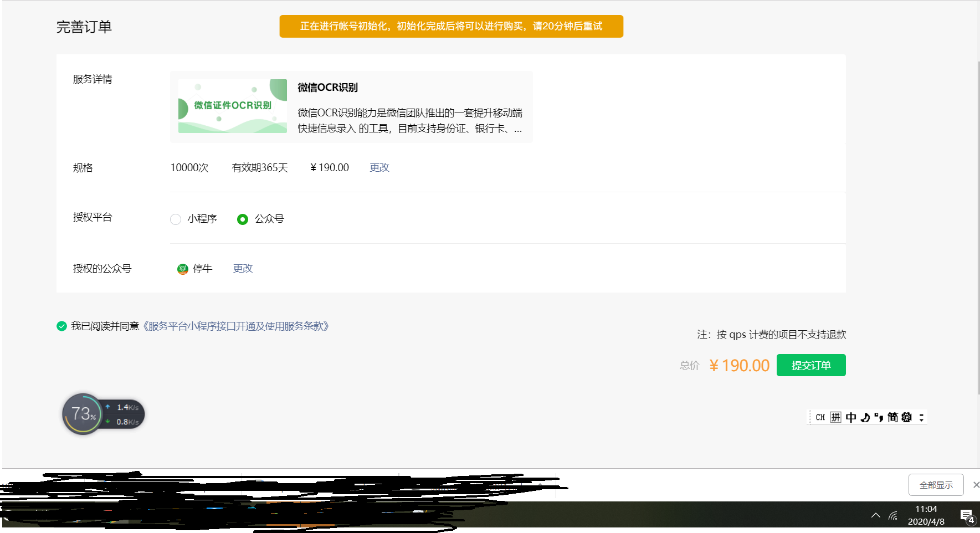Click the upload speed 1.4K/s indicator
Screen dimensions: 980x533
(123, 407)
